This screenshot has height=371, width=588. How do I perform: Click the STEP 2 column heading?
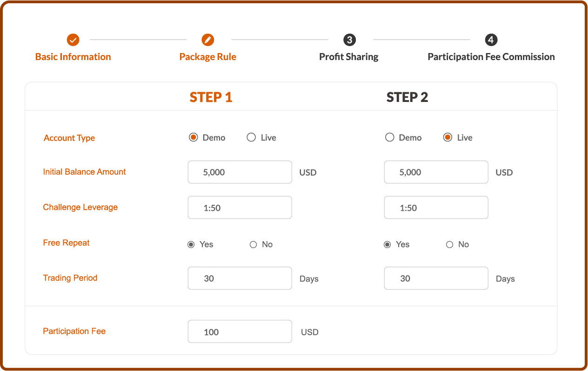coord(408,97)
